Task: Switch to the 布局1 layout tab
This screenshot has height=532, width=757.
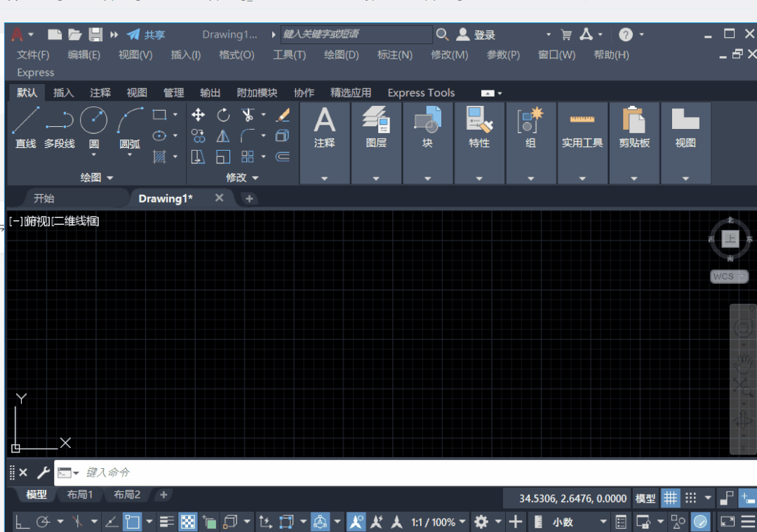Action: click(80, 494)
